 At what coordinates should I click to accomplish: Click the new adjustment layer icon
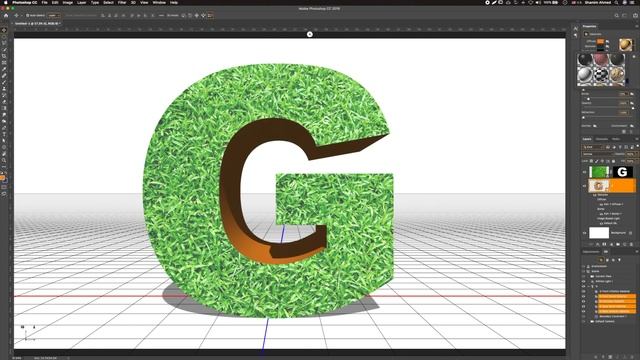pos(611,244)
